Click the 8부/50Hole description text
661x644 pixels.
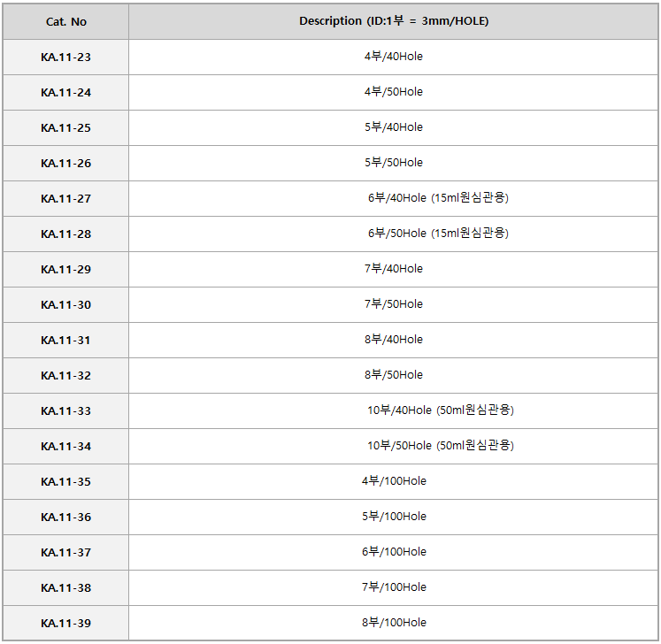[x=394, y=375]
